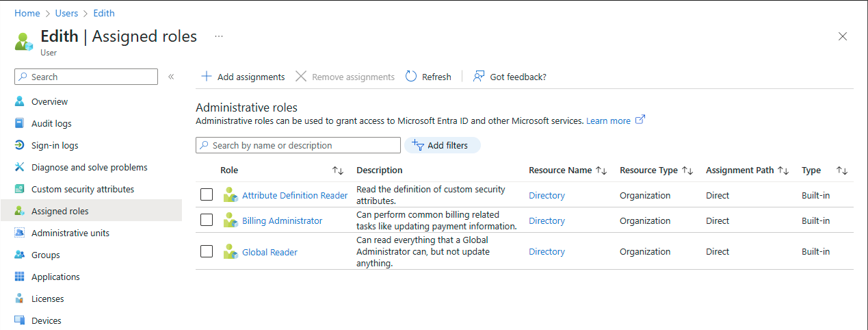Click the Groups icon in sidebar
The width and height of the screenshot is (868, 330).
click(x=19, y=255)
